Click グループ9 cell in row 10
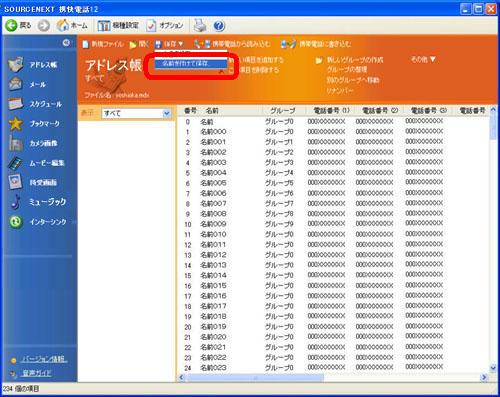 point(279,224)
